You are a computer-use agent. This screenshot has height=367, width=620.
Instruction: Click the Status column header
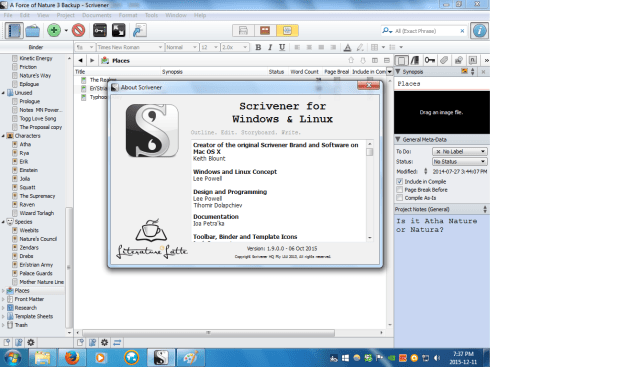[x=276, y=72]
